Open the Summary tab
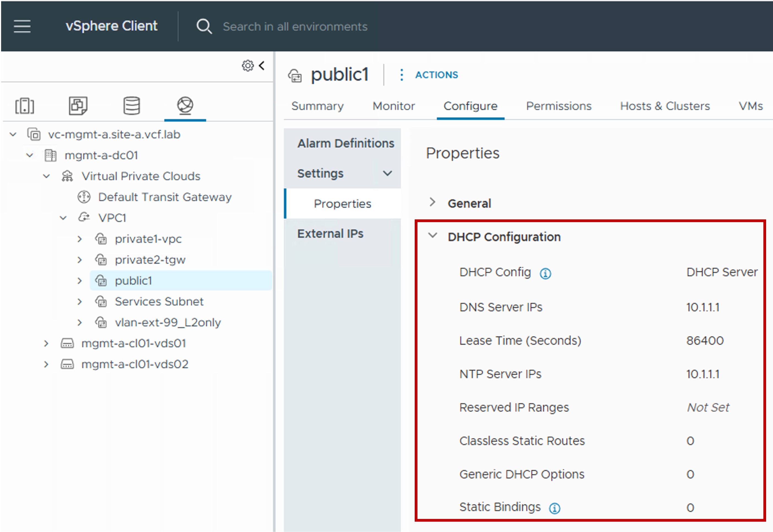The height and width of the screenshot is (532, 773). coord(317,106)
